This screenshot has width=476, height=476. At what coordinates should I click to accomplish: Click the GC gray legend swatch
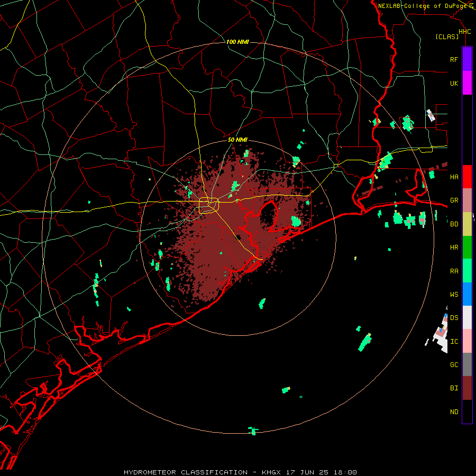(467, 364)
